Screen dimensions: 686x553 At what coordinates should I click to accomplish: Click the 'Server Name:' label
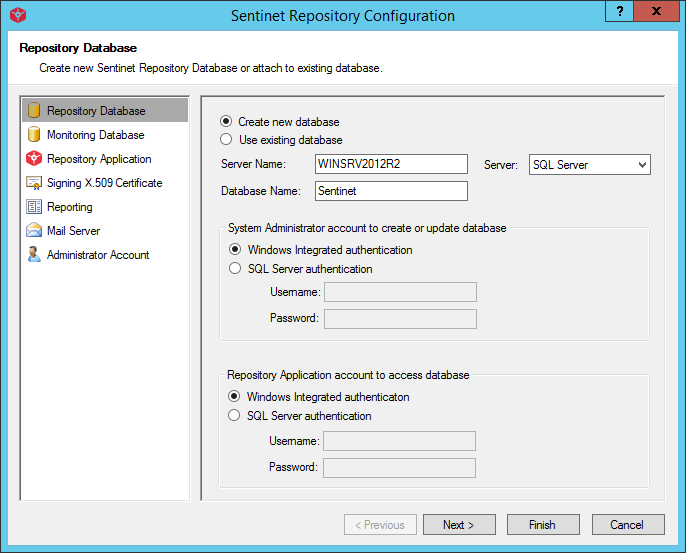pyautogui.click(x=253, y=164)
